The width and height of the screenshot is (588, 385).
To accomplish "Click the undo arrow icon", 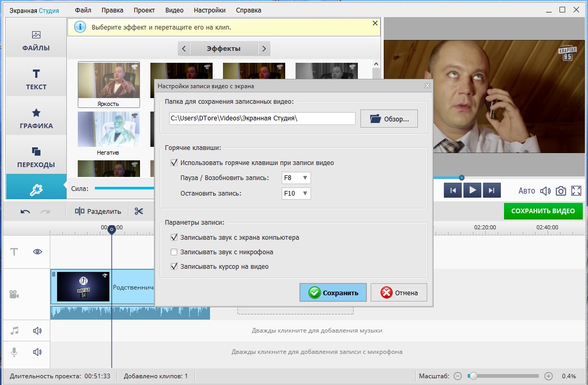I will tap(24, 211).
